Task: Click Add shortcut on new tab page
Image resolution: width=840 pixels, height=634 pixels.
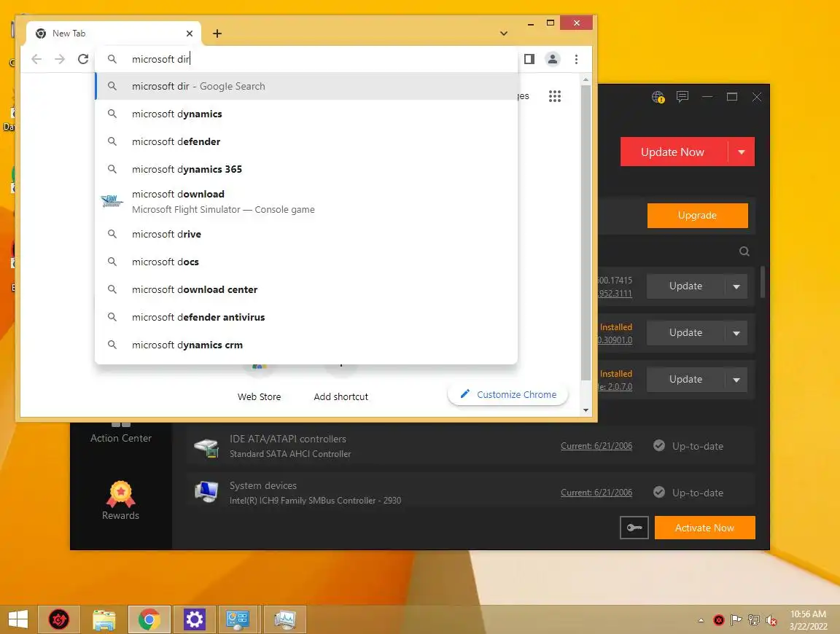Action: 341,396
